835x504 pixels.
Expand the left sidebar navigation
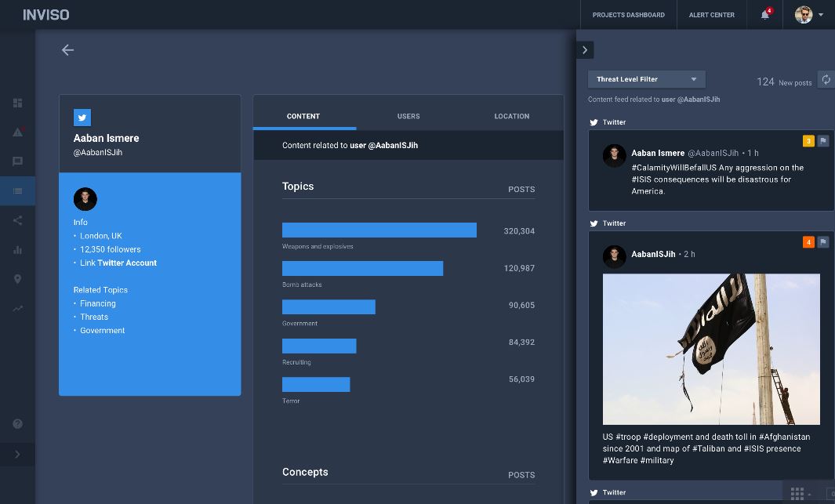pyautogui.click(x=17, y=455)
